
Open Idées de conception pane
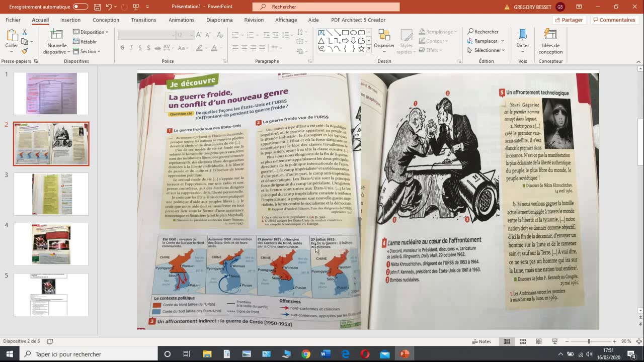(x=550, y=42)
